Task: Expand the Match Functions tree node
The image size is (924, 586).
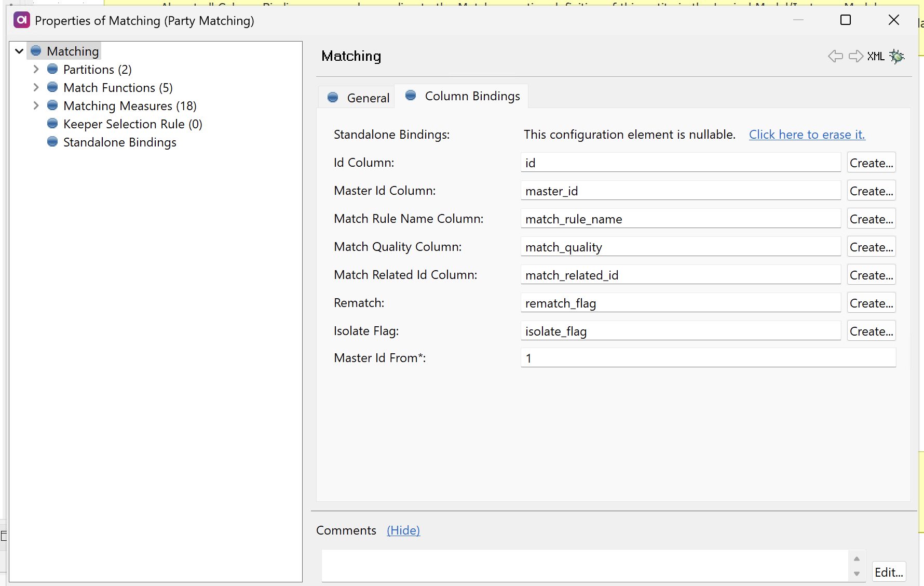Action: point(36,87)
